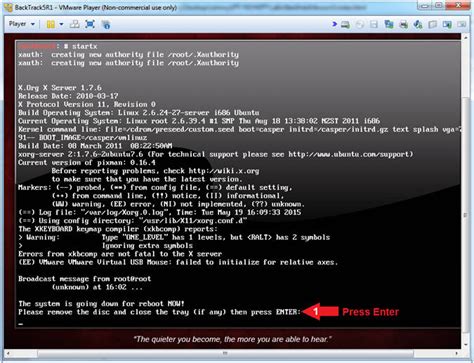
Task: Click the VMware Player title bar icon
Action: (9, 7)
